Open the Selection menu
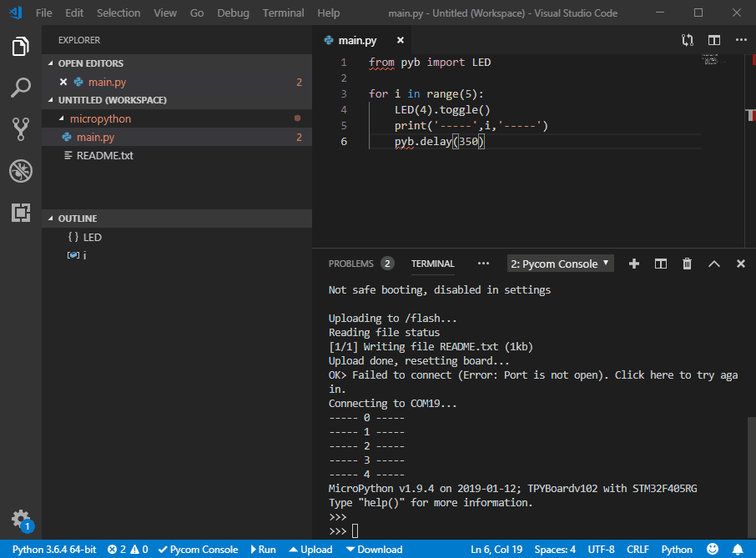The width and height of the screenshot is (756, 558). point(118,13)
